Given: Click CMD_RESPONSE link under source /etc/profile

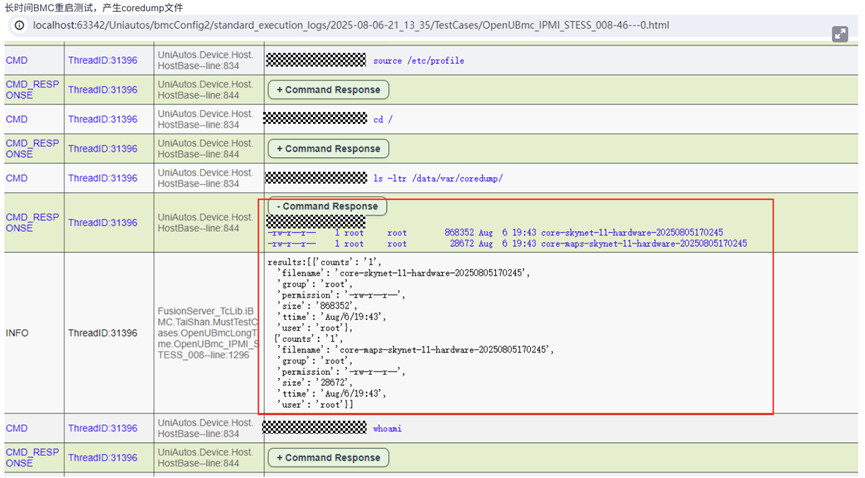Looking at the screenshot, I should pos(32,90).
